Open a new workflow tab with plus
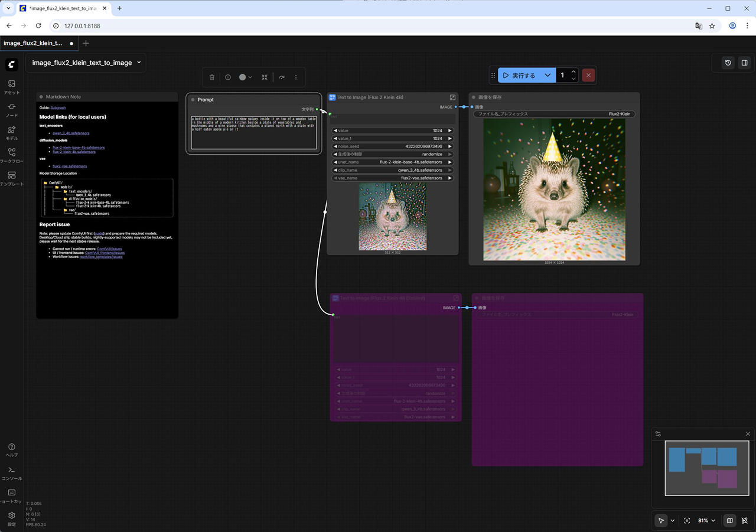 [x=86, y=43]
